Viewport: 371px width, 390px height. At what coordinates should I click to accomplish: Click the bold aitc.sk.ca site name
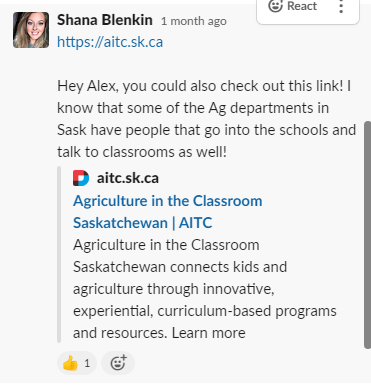[128, 178]
